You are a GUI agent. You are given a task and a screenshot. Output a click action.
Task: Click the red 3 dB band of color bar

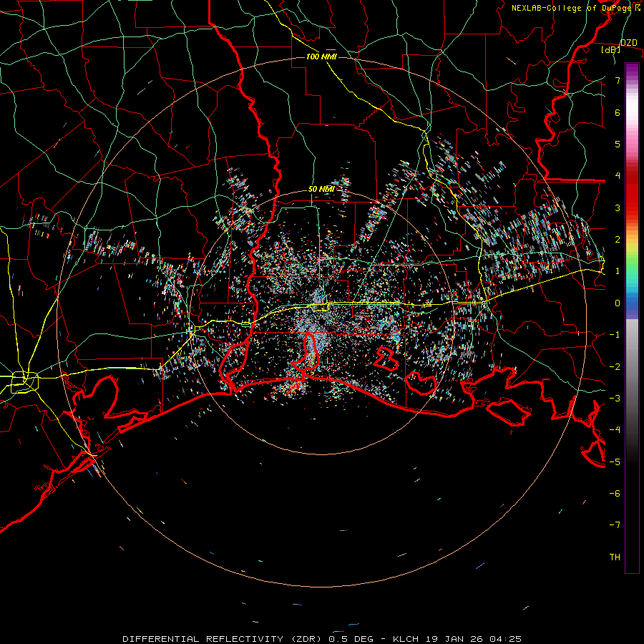(x=632, y=201)
